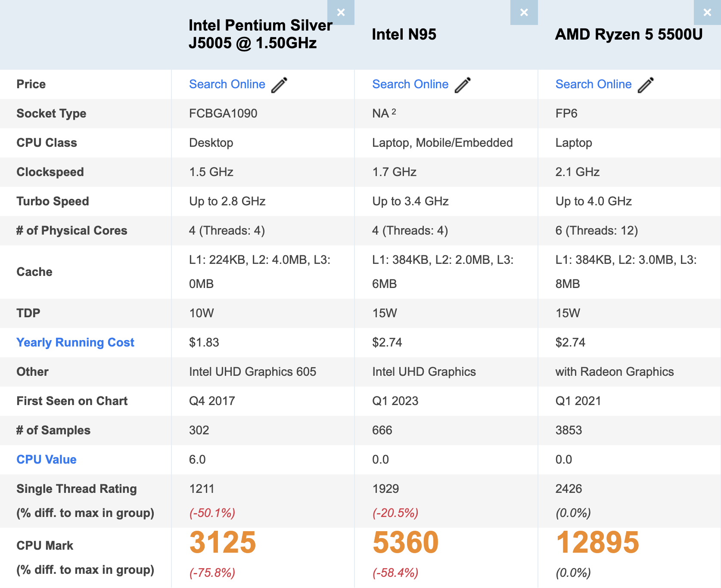Remove Intel Pentium Silver J5005 from comparison
Viewport: 721px width, 588px height.
click(x=341, y=12)
